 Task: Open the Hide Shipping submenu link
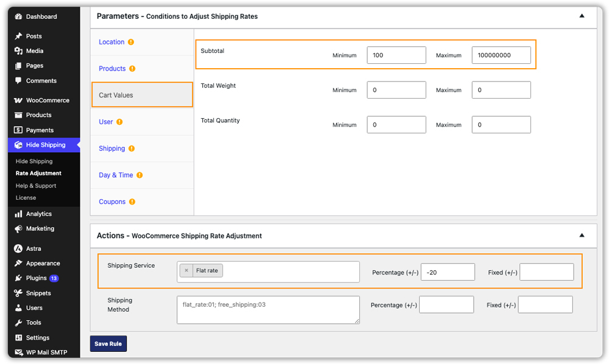[x=33, y=161]
